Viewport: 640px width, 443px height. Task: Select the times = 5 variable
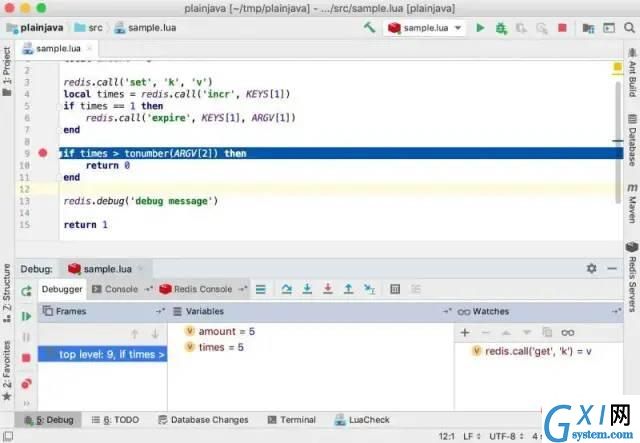click(x=215, y=347)
